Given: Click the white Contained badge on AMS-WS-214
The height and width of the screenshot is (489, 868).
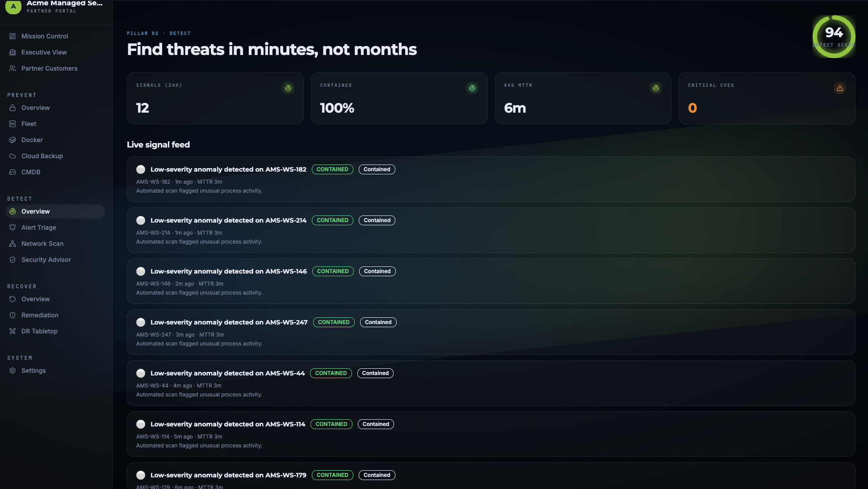Looking at the screenshot, I should pos(377,220).
